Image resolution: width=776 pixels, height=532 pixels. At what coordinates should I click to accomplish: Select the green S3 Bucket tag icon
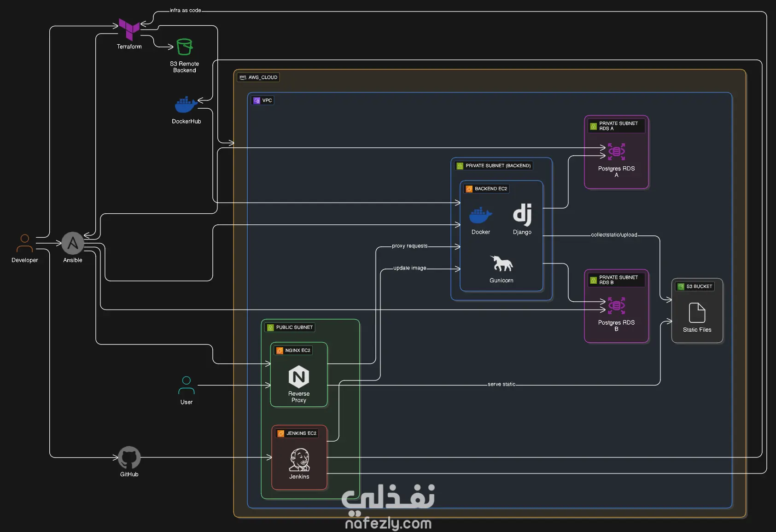pyautogui.click(x=681, y=286)
